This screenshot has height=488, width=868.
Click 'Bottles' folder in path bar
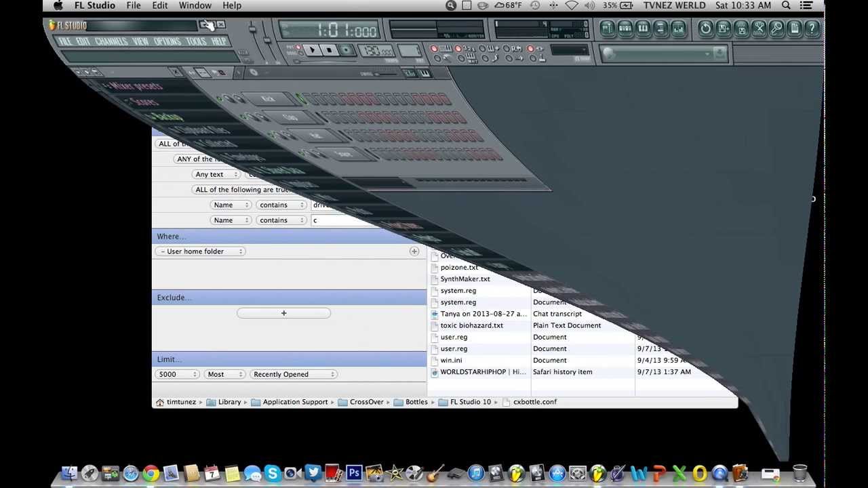(x=411, y=402)
